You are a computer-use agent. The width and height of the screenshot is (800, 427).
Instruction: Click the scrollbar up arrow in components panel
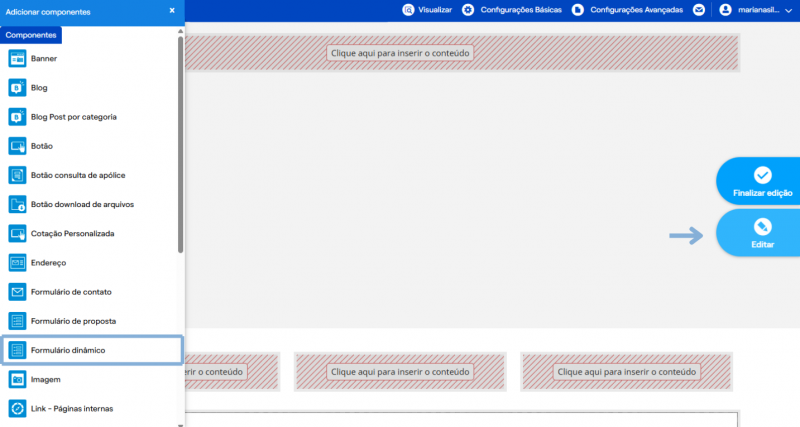click(180, 31)
